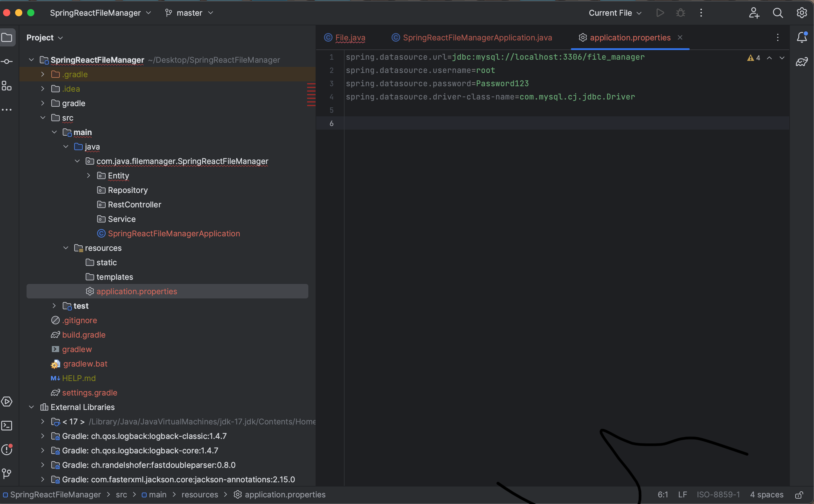Viewport: 814px width, 504px height.
Task: Open the Problems tool window
Action: (7, 449)
